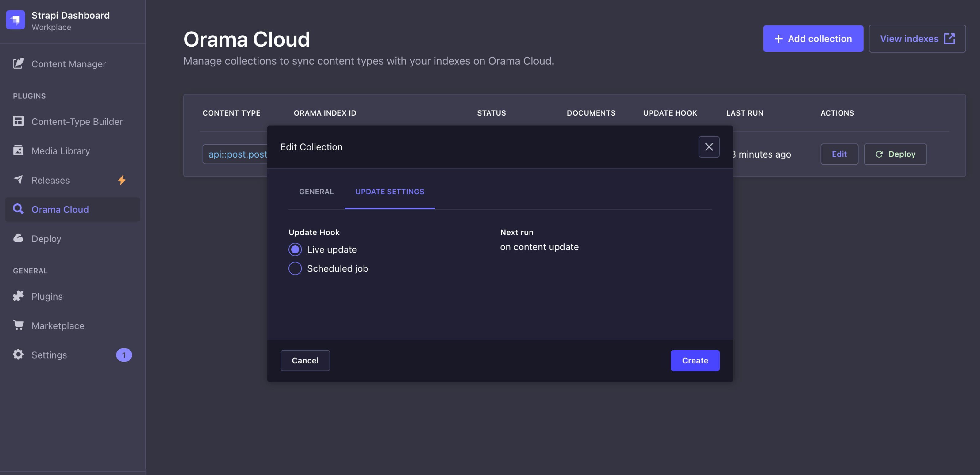Click the Strapi Dashboard title text
The image size is (980, 475).
(x=70, y=15)
